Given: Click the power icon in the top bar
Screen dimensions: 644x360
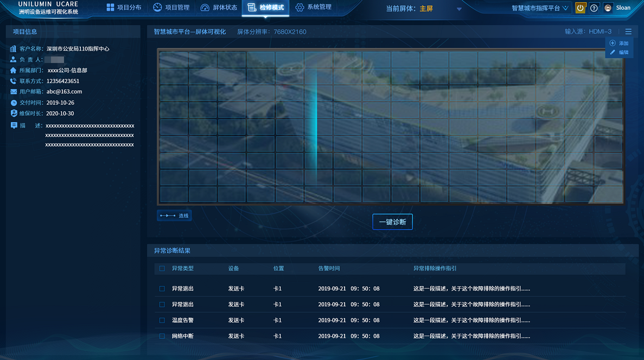Looking at the screenshot, I should (x=580, y=8).
